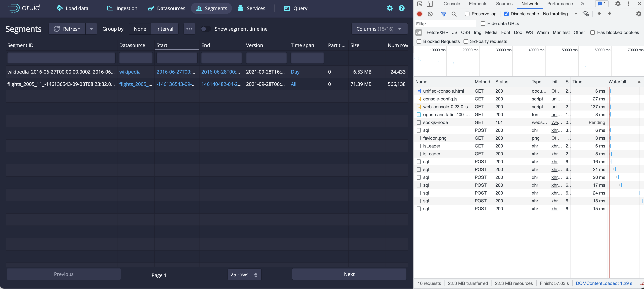
Task: Expand the Refresh interval dropdown arrow
Action: [91, 29]
